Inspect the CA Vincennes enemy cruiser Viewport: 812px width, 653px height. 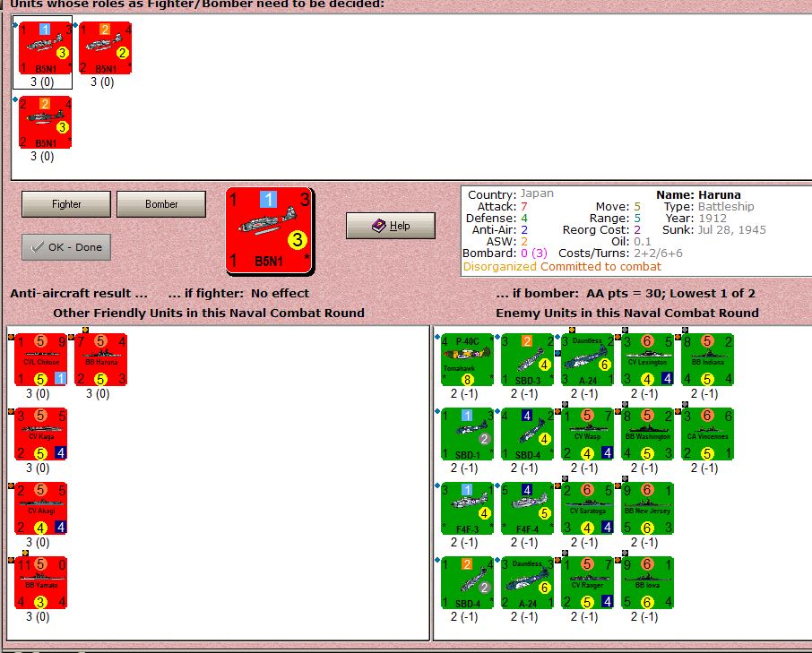[x=707, y=434]
